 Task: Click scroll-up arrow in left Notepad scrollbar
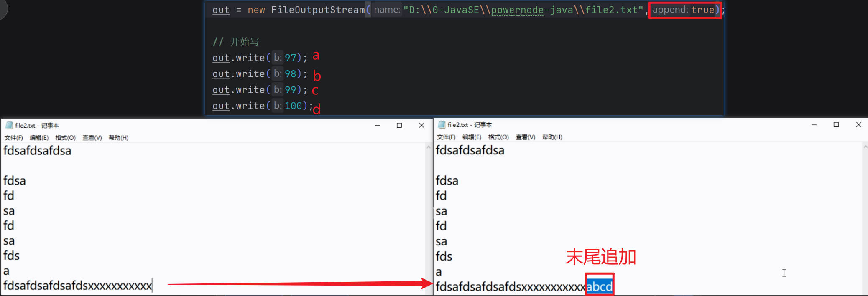pyautogui.click(x=428, y=147)
